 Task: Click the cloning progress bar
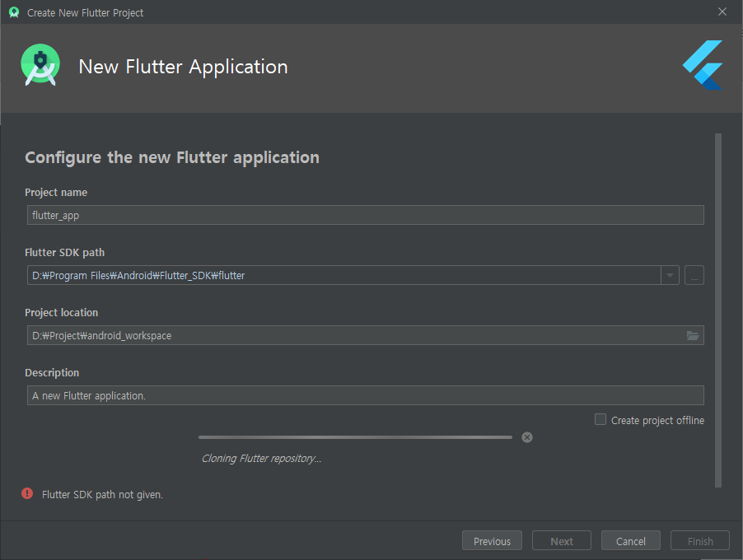coord(355,437)
